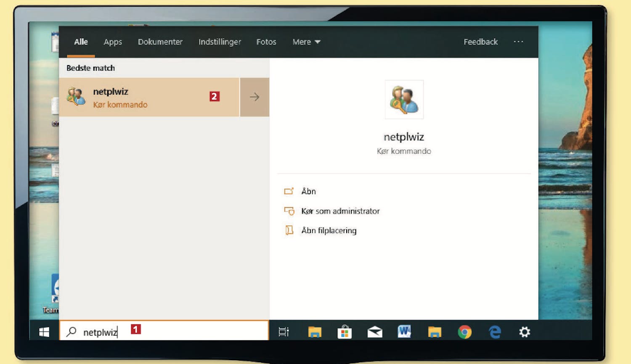Click the Windows Start button
Screen dimensions: 631x364
[44, 332]
